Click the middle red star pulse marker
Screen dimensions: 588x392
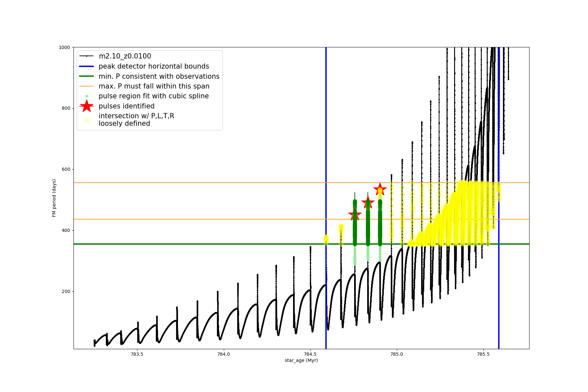[368, 203]
